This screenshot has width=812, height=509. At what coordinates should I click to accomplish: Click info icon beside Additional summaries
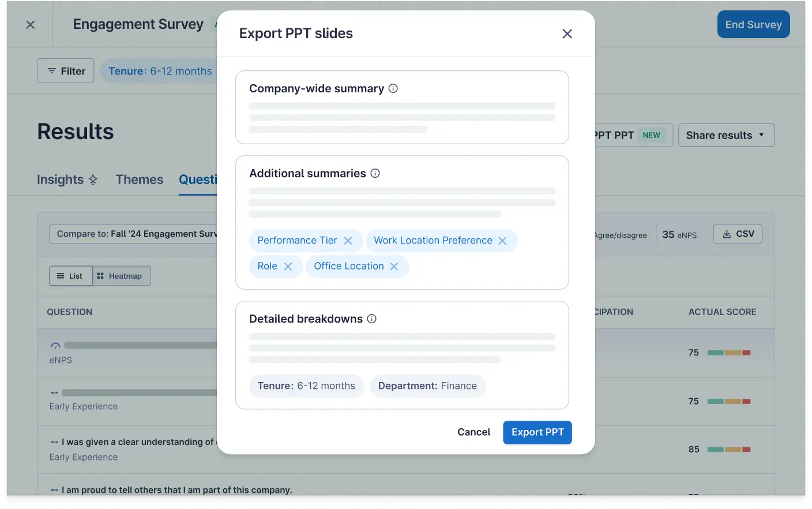pos(375,173)
